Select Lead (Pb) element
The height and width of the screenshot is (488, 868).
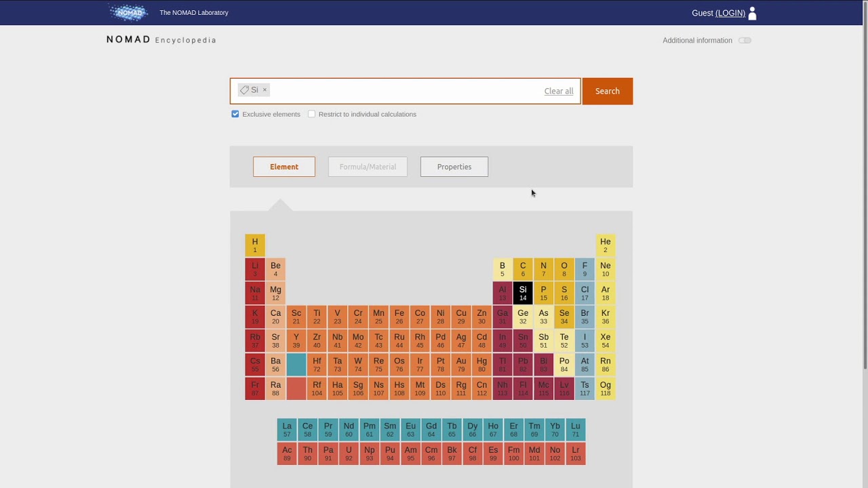tap(523, 365)
